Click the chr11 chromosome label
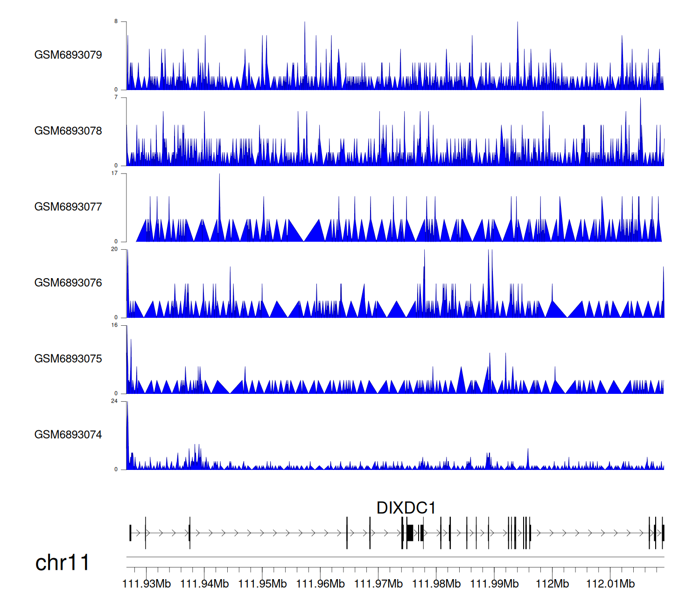 62,563
